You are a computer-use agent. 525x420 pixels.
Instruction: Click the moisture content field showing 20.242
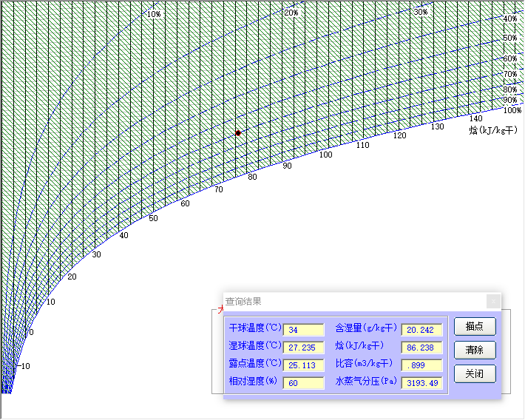421,329
